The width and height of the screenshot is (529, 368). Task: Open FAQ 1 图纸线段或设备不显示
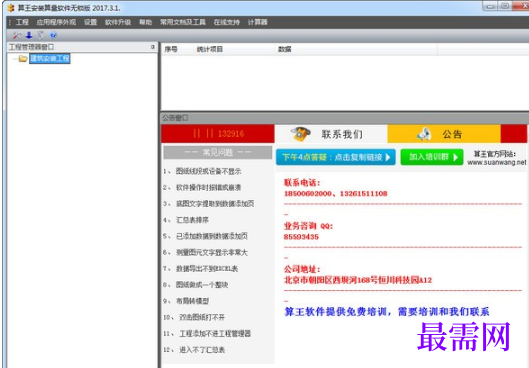tap(202, 171)
